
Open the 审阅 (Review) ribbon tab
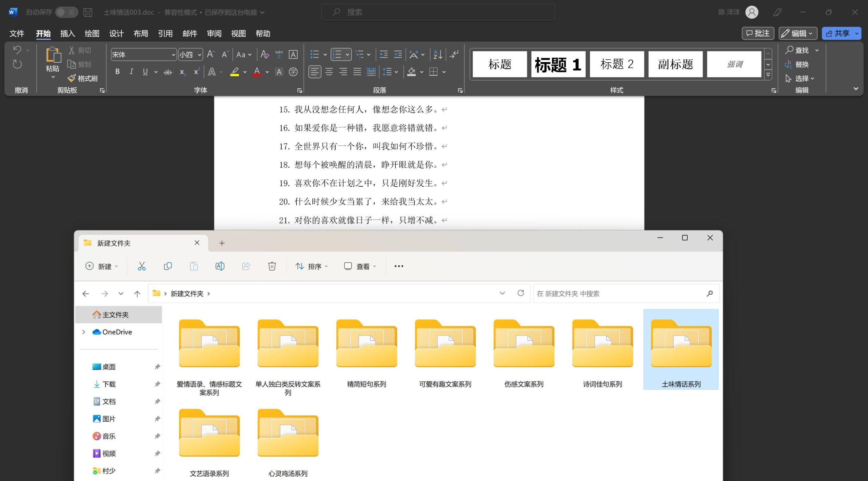(x=214, y=34)
